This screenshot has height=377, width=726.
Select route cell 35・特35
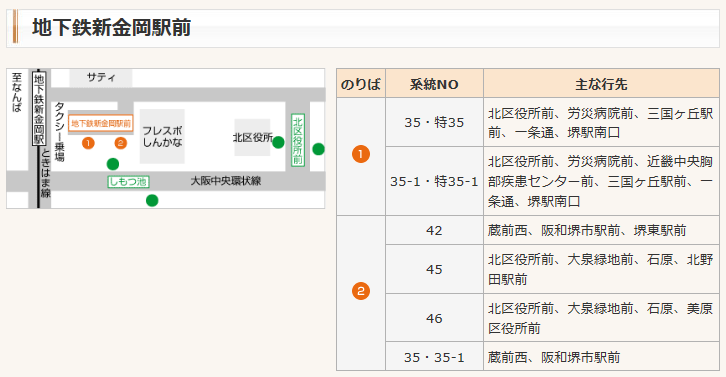[434, 122]
